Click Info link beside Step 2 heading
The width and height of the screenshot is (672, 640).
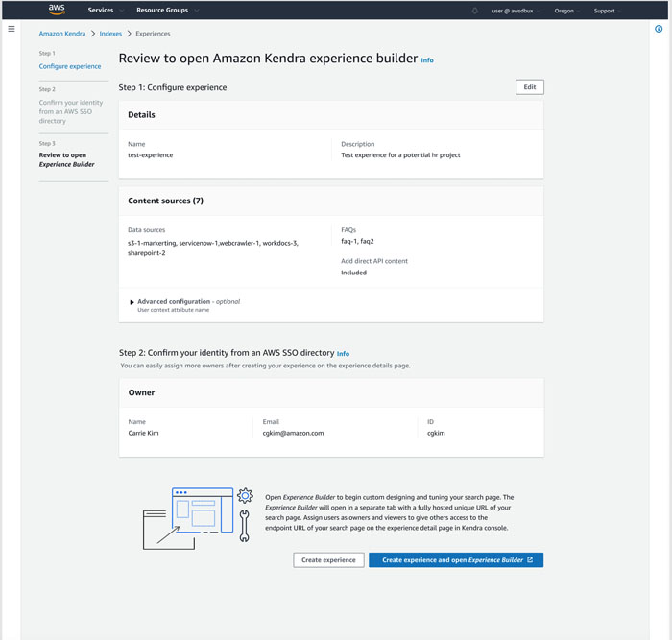pyautogui.click(x=343, y=354)
